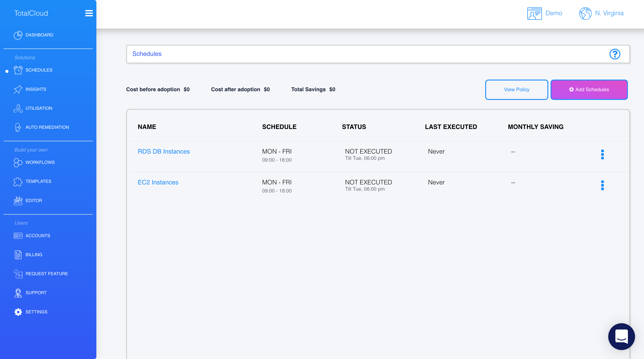The height and width of the screenshot is (359, 644).
Task: Open the RDS DB Instances schedule link
Action: 164,152
